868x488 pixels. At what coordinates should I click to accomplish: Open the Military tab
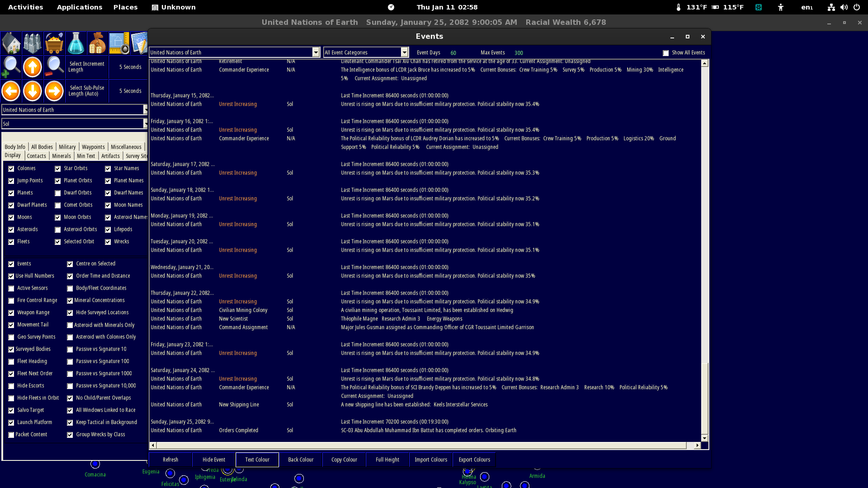click(67, 147)
